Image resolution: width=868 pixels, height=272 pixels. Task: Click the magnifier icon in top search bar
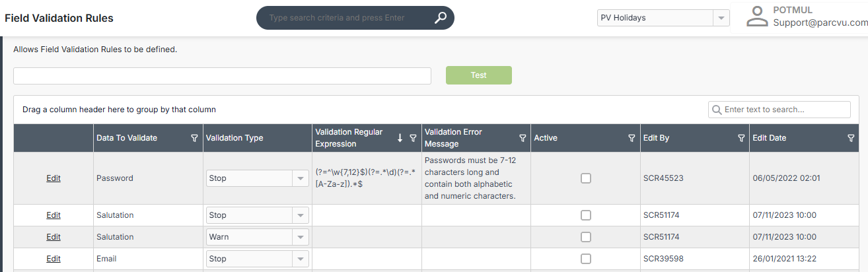tap(441, 18)
